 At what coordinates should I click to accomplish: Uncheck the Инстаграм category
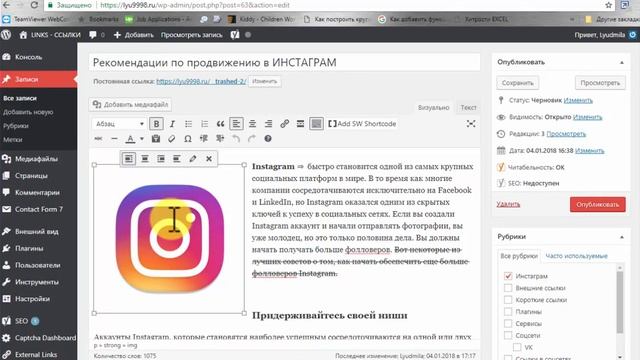(508, 276)
